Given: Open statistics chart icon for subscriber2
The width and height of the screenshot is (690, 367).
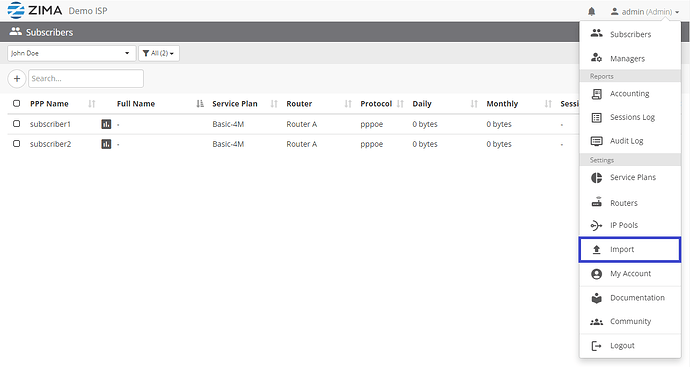Looking at the screenshot, I should pos(106,144).
